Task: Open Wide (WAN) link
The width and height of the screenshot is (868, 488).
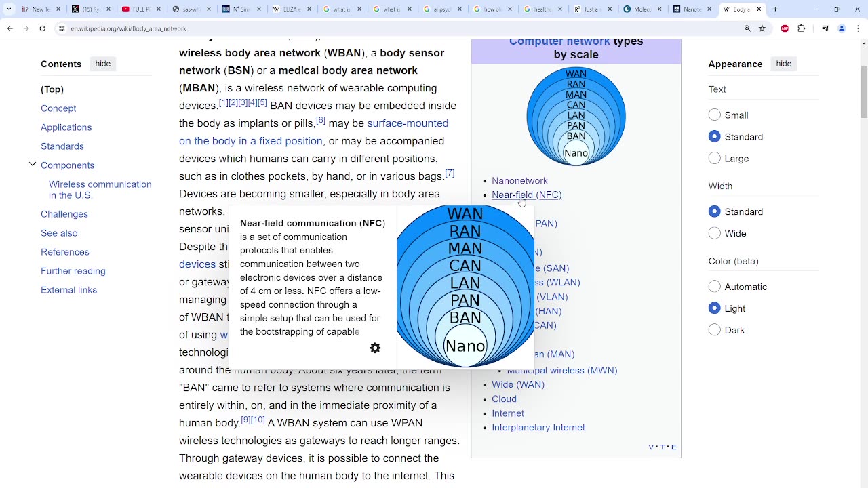Action: [x=518, y=384]
